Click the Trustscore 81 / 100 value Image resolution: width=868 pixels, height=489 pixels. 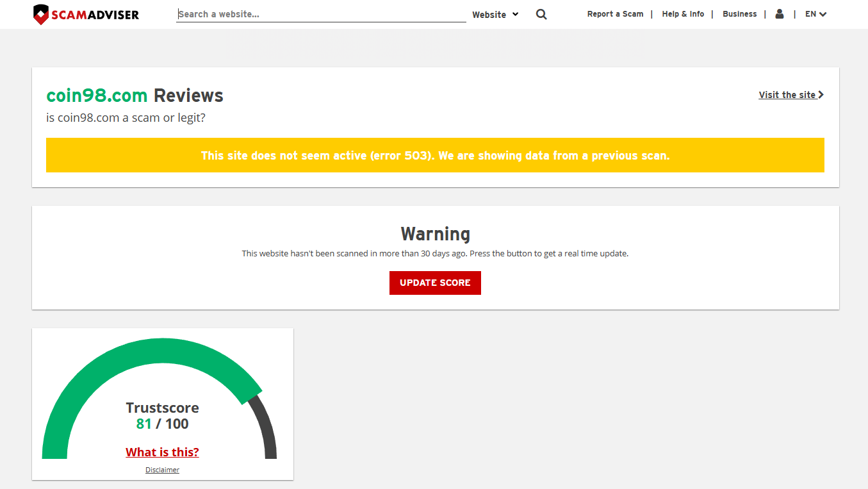point(162,424)
